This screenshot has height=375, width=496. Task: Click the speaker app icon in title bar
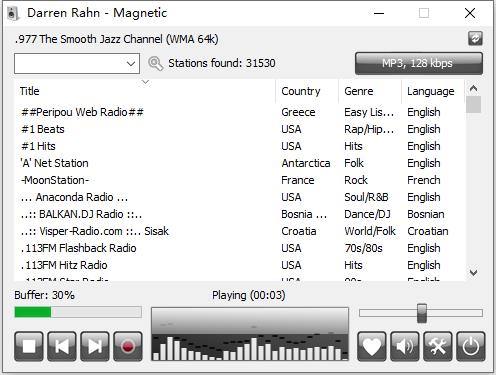click(13, 13)
